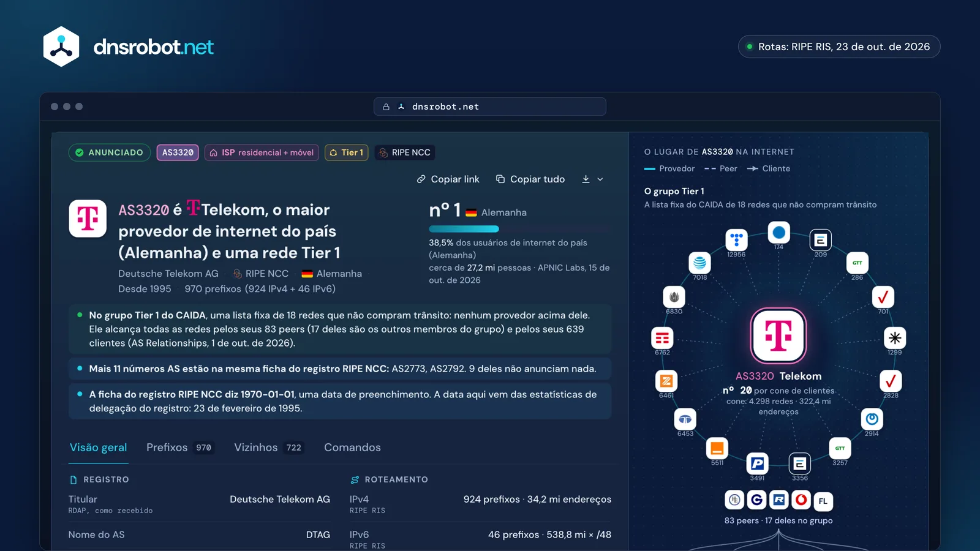
Task: Select the AS6453 node icon
Action: click(x=685, y=419)
